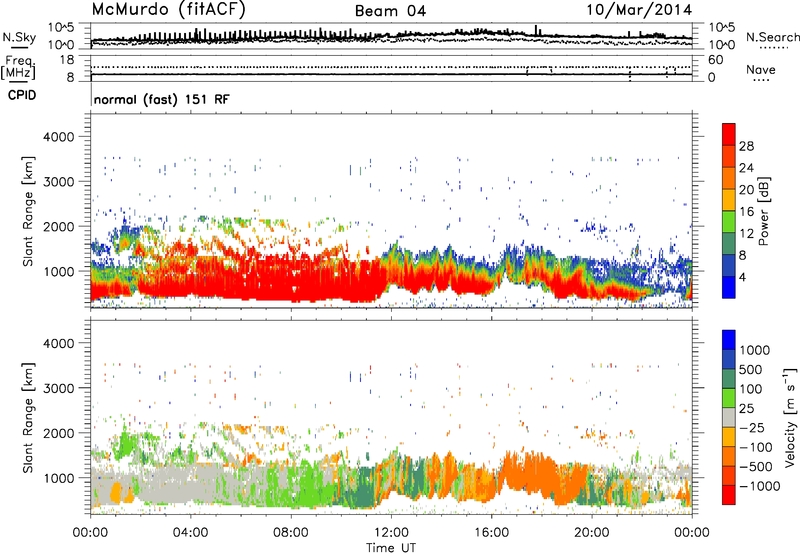Click the "12" power color bar label
Screen dimensions: 800x554
746,234
